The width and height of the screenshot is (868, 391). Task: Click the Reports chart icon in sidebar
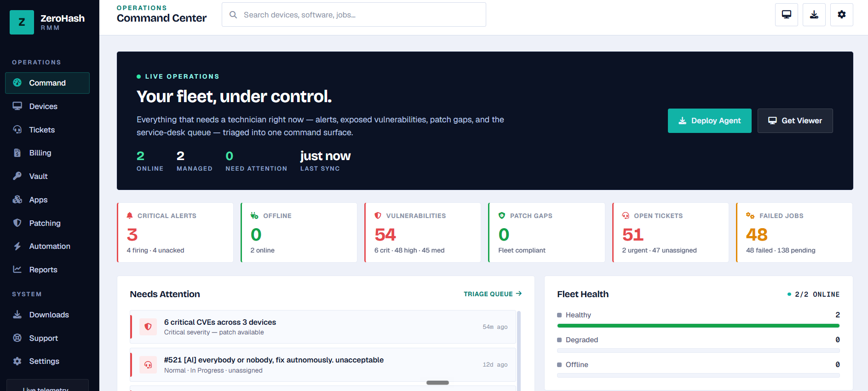coord(17,270)
